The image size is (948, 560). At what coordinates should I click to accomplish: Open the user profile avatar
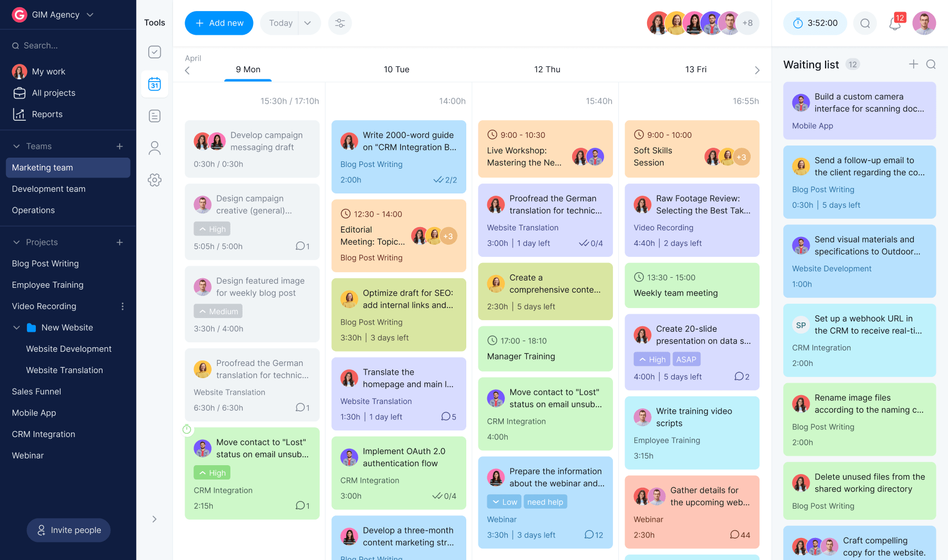[924, 23]
